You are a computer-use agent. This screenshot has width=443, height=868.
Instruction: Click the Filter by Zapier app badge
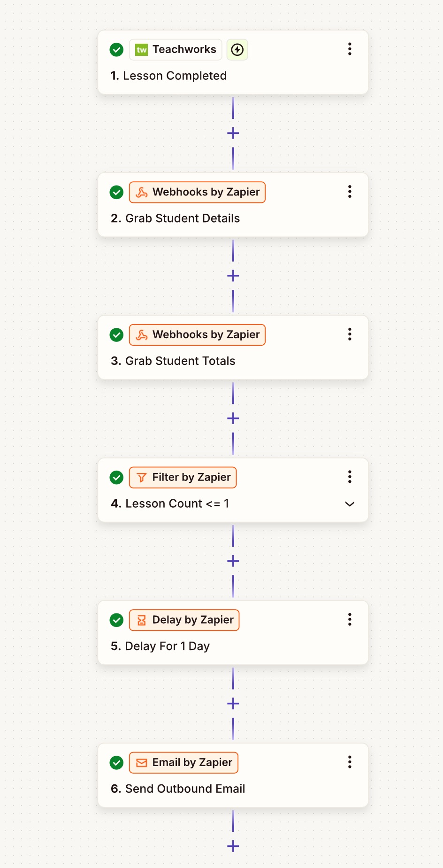pos(183,478)
